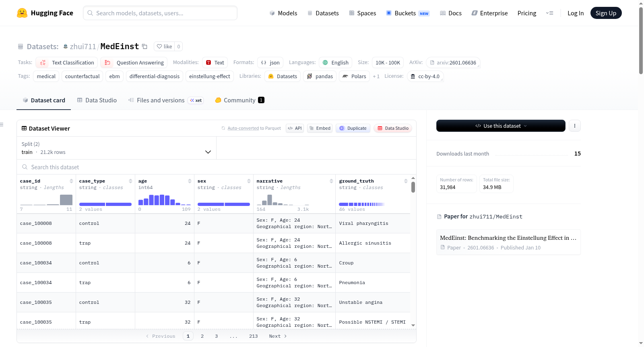Go to the Next page of rows
This screenshot has width=644, height=347.
click(278, 336)
